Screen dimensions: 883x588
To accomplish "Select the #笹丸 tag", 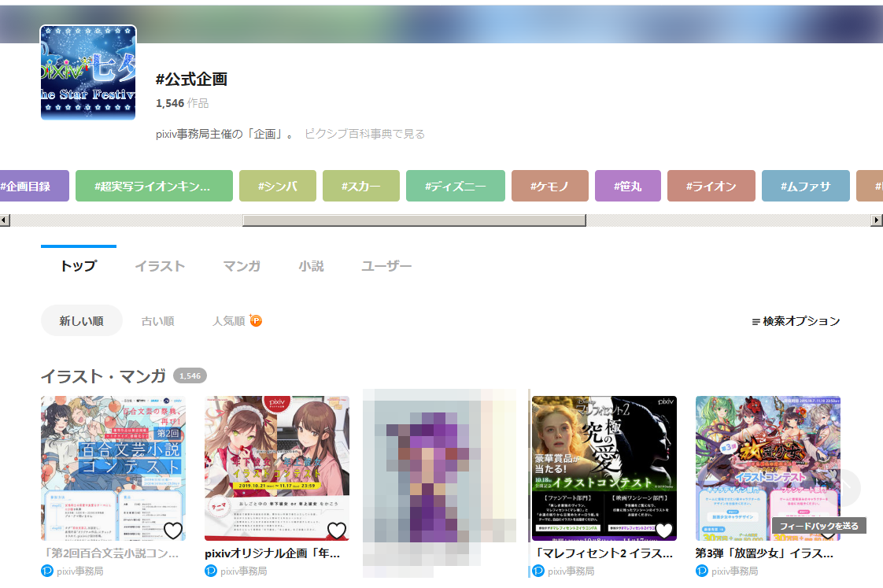I will click(x=628, y=186).
